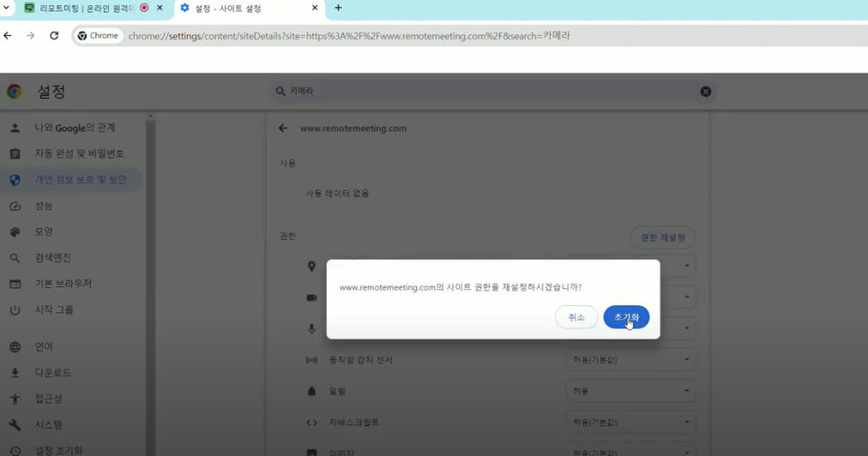Click the Chrome logo beside 설정
This screenshot has width=868, height=456.
(14, 92)
